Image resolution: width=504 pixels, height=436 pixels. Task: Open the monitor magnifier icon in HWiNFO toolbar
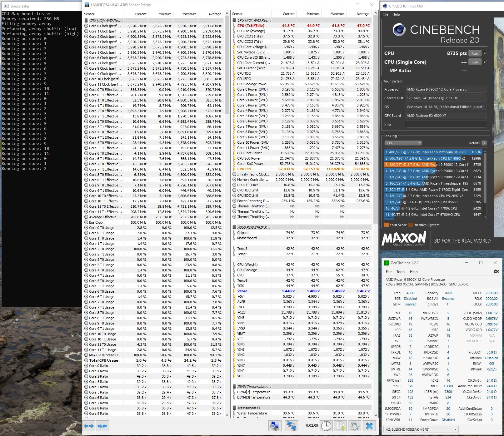pyautogui.click(x=275, y=426)
